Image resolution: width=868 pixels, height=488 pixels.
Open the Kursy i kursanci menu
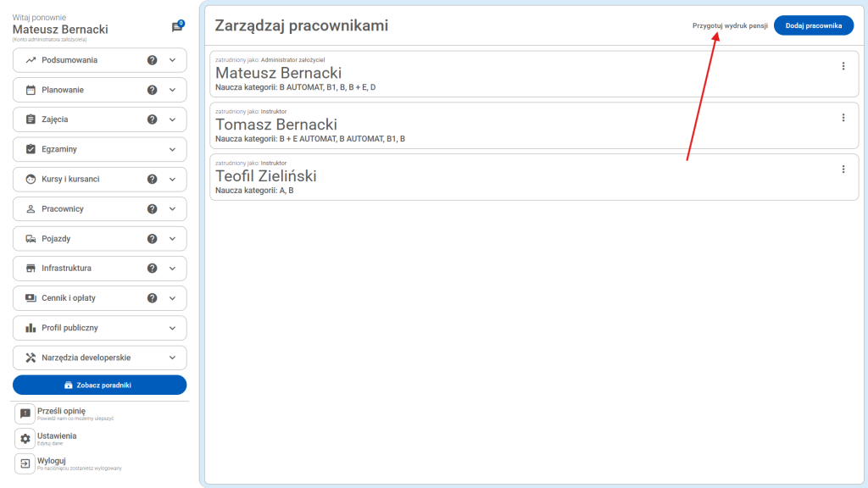[70, 180]
